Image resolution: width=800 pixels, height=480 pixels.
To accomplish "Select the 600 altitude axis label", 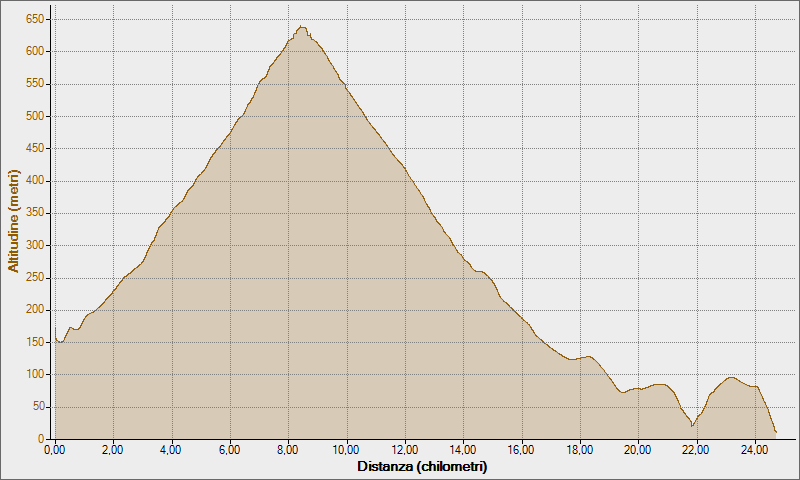I will (35, 52).
